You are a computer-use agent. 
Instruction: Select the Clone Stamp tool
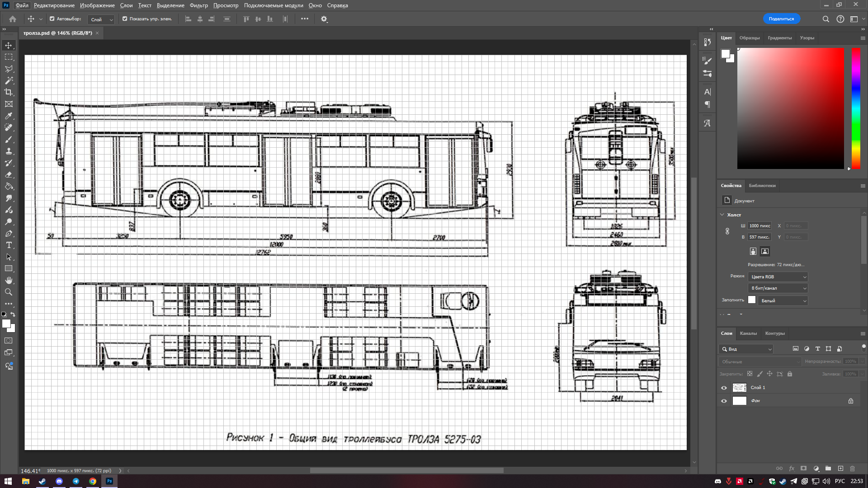click(x=9, y=151)
